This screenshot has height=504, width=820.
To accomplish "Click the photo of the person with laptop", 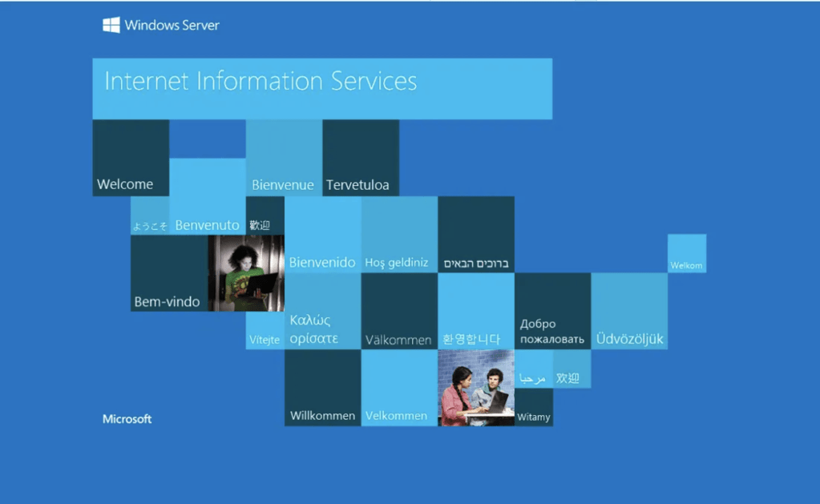I will [x=246, y=273].
